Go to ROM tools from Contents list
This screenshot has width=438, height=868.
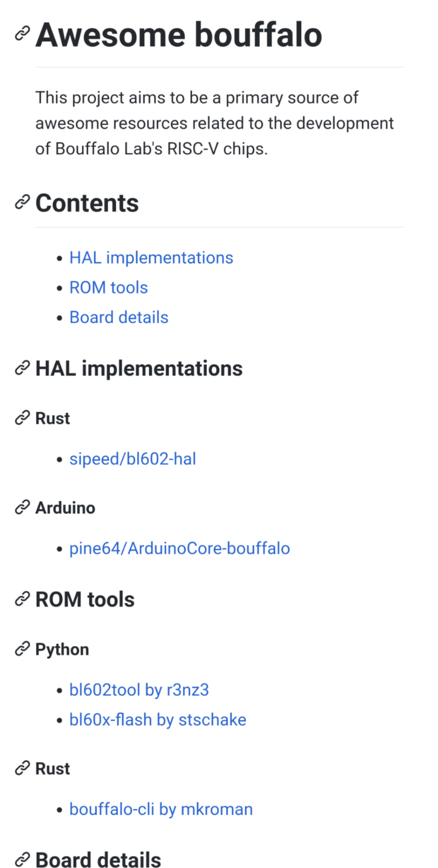pyautogui.click(x=108, y=288)
